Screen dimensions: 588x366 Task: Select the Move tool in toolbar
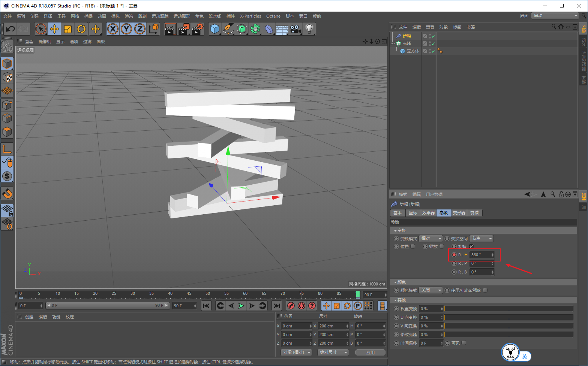point(54,29)
